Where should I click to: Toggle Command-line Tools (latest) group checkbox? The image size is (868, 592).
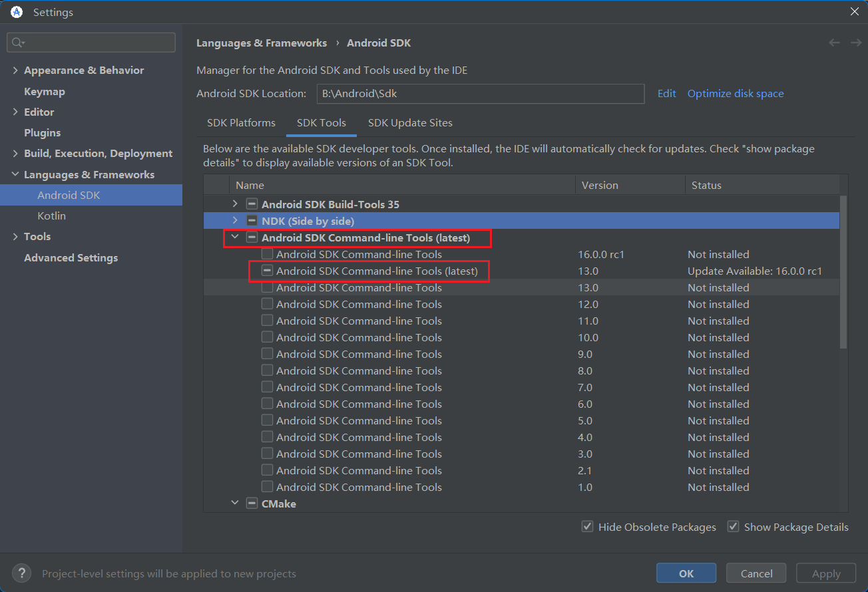[x=252, y=237]
